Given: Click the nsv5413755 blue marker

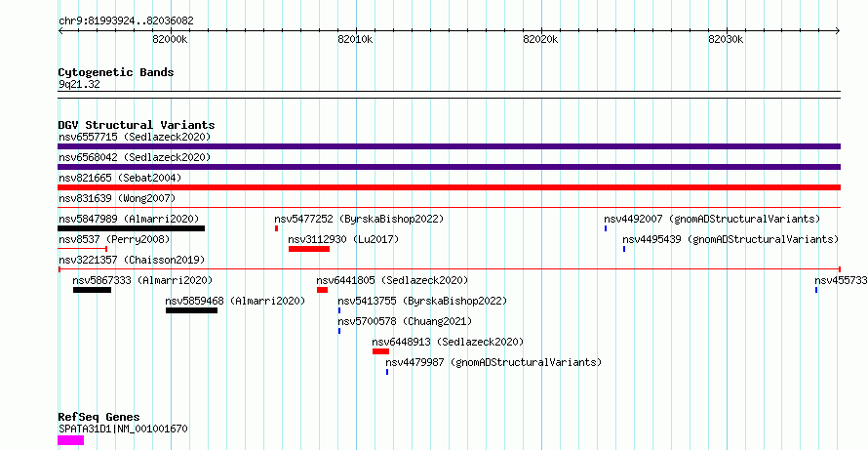Looking at the screenshot, I should pos(339,310).
